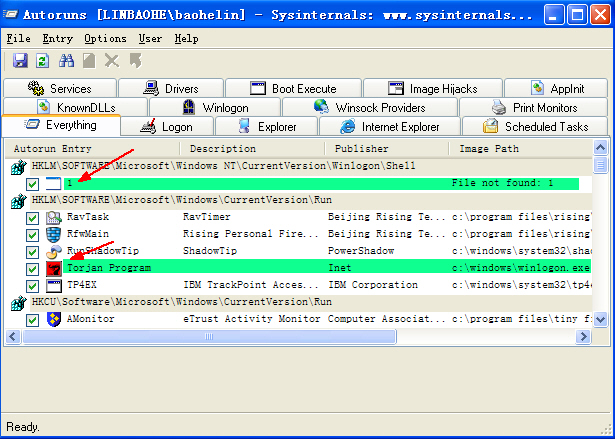Disable the Torjan Program checkbox
This screenshot has height=439, width=615.
tap(32, 269)
